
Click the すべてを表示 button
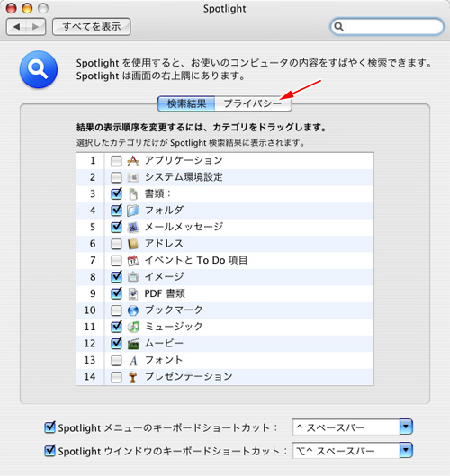(92, 27)
